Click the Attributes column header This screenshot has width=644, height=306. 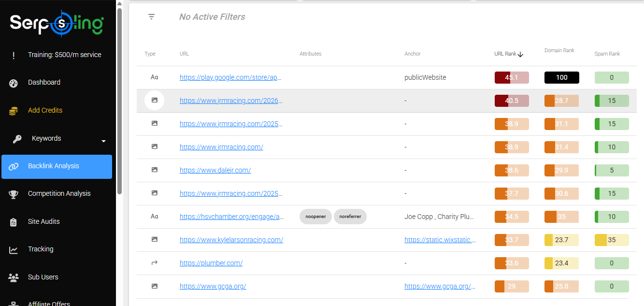[311, 54]
